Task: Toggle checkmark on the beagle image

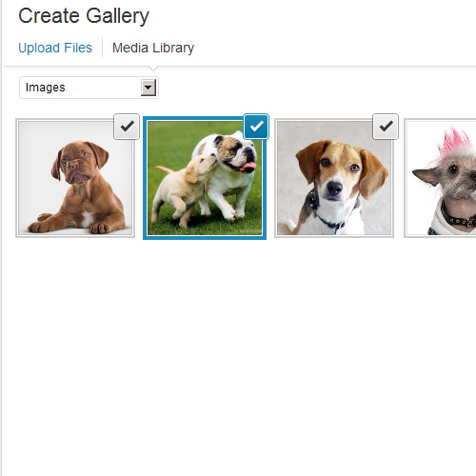Action: click(x=386, y=127)
